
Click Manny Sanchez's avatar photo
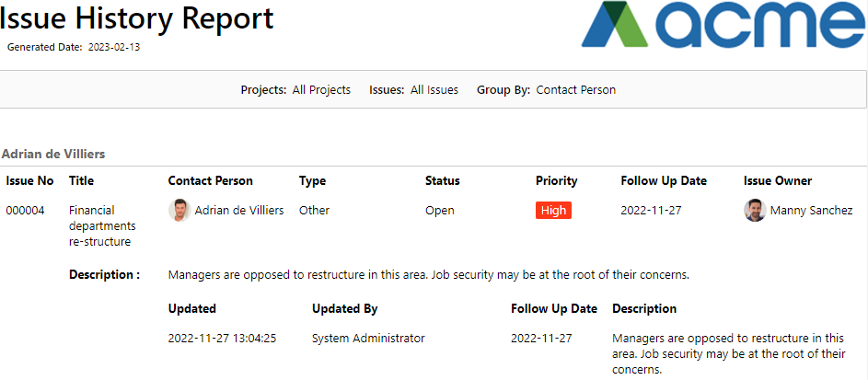(755, 211)
